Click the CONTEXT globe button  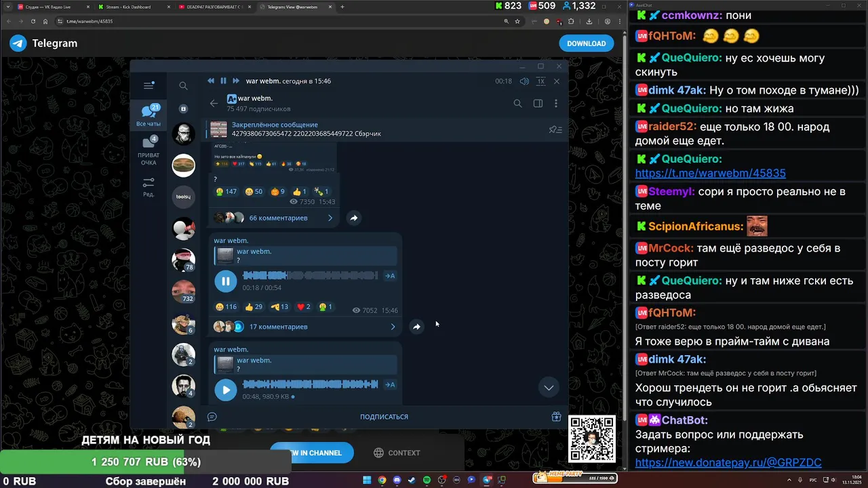tap(397, 453)
